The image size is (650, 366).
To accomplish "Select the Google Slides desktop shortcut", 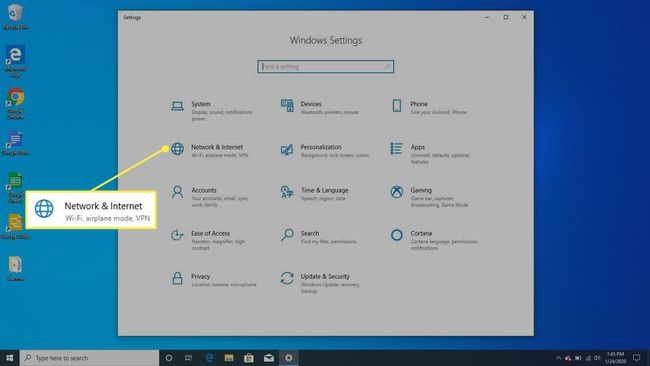I will click(x=15, y=227).
